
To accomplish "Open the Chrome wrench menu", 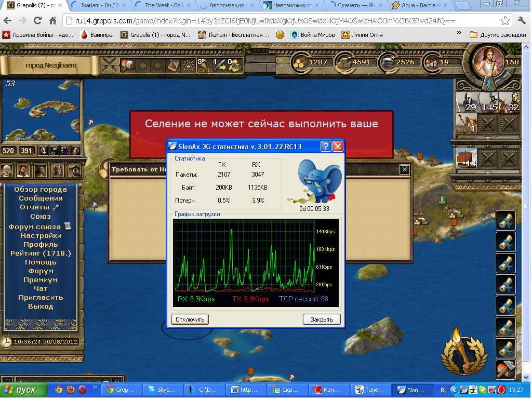I will pyautogui.click(x=522, y=21).
